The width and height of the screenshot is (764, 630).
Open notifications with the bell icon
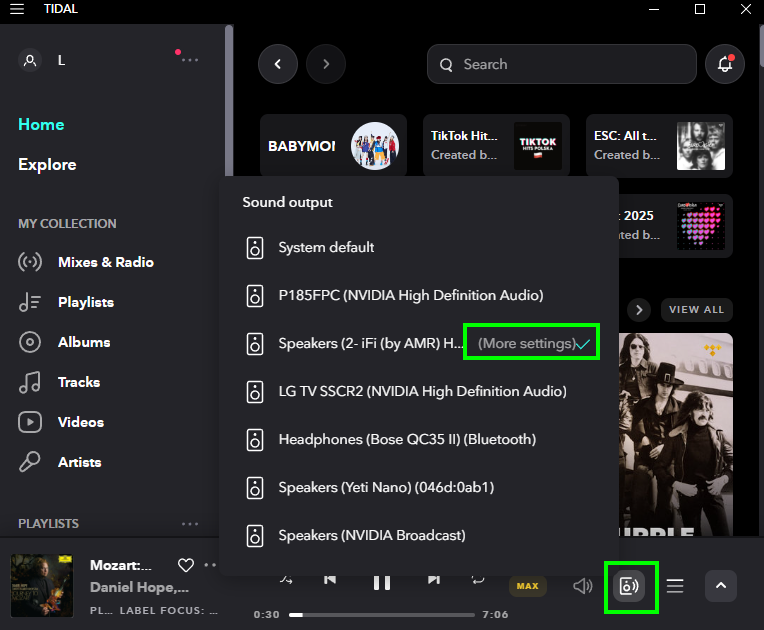coord(725,64)
